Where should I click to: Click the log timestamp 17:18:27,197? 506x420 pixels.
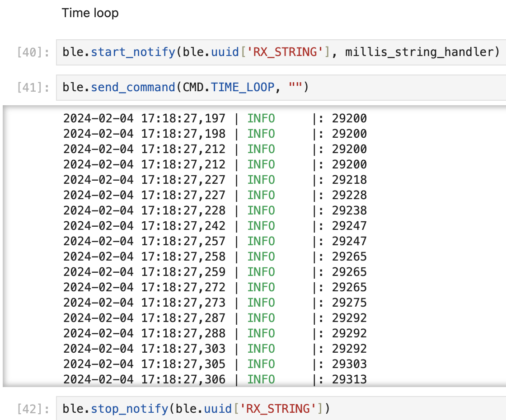pyautogui.click(x=183, y=118)
